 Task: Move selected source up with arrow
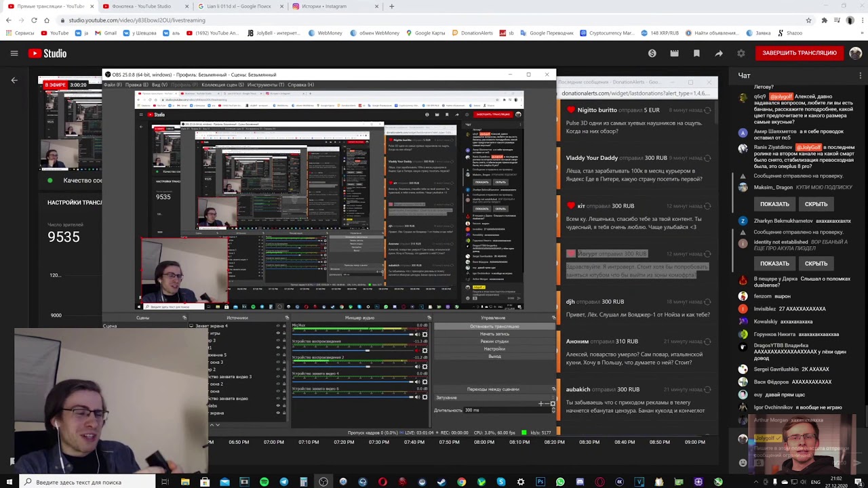(212, 425)
